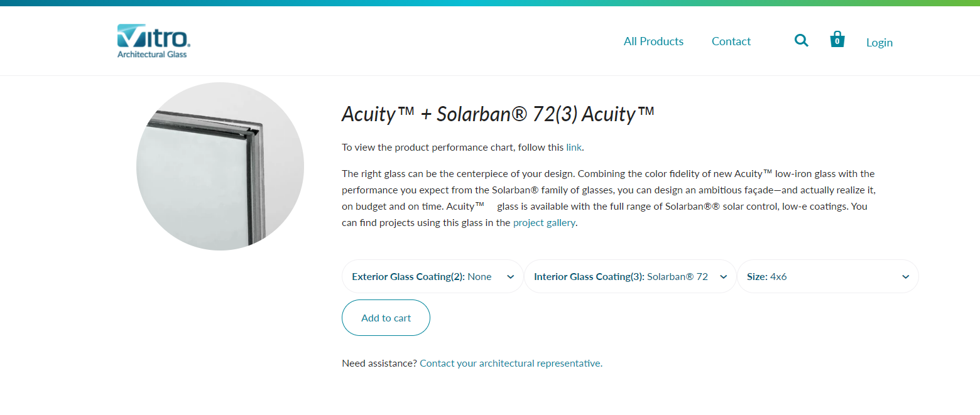Open the All Products menu item

click(653, 41)
